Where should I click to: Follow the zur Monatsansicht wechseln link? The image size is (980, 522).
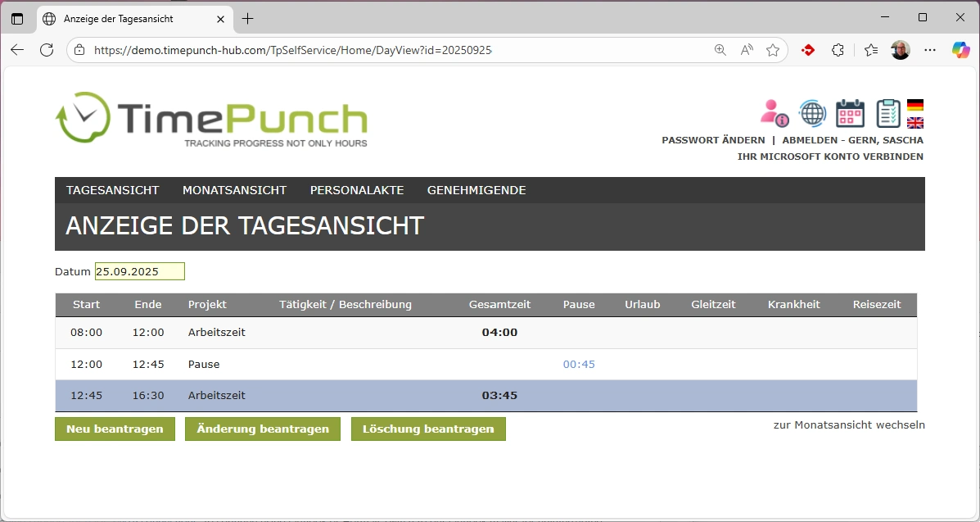(848, 424)
